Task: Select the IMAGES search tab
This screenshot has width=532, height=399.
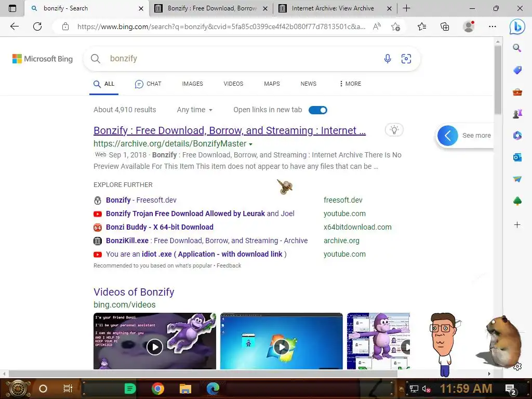Action: 192,84
